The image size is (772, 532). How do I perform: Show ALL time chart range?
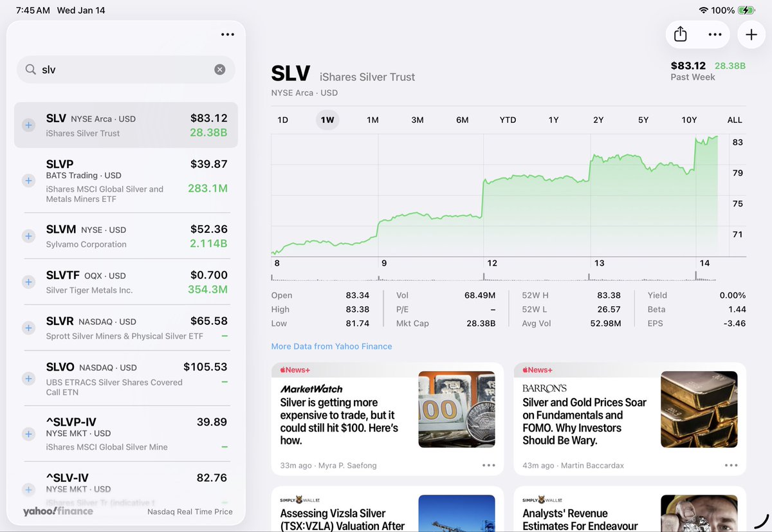735,120
